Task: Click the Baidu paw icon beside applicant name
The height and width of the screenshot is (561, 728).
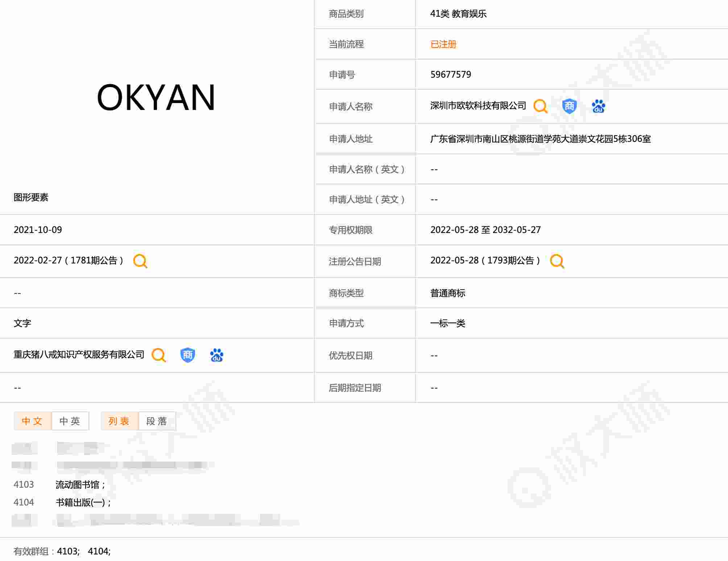Action: (598, 106)
